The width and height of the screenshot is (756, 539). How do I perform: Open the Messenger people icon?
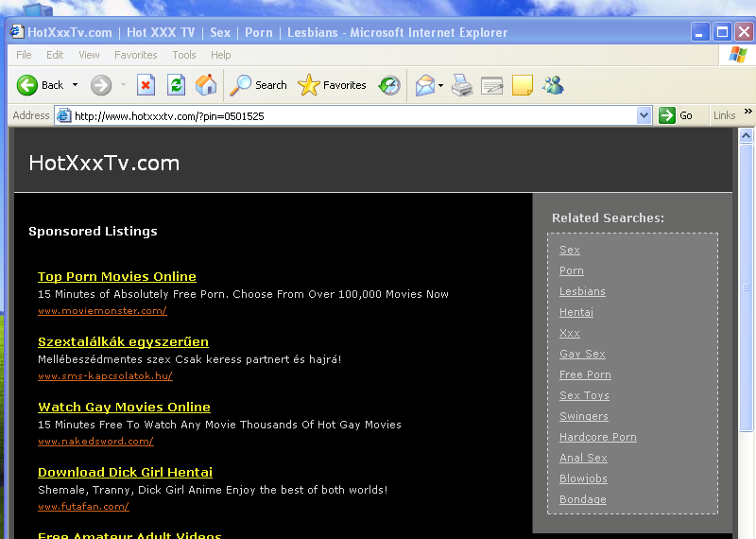click(553, 85)
